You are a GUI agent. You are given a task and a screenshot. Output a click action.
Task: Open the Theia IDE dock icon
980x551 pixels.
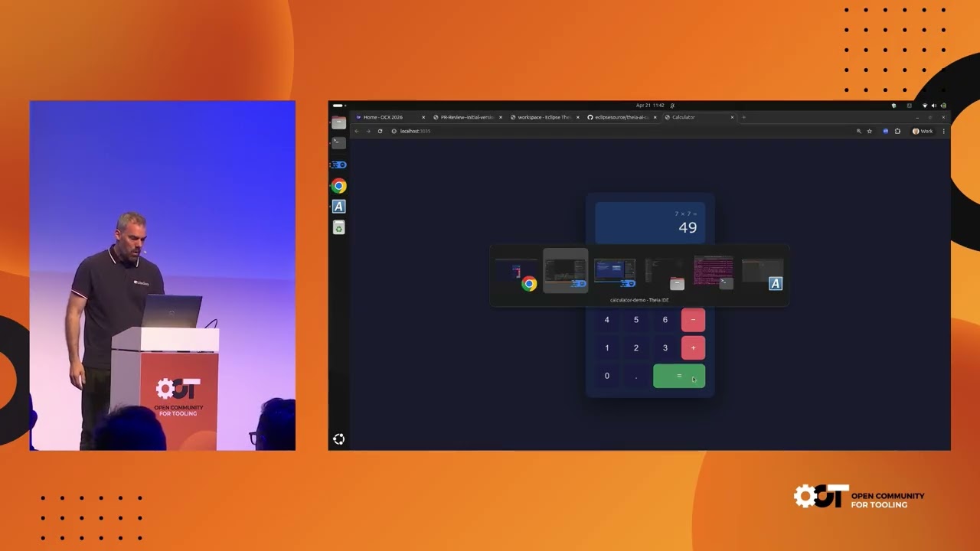pyautogui.click(x=338, y=165)
